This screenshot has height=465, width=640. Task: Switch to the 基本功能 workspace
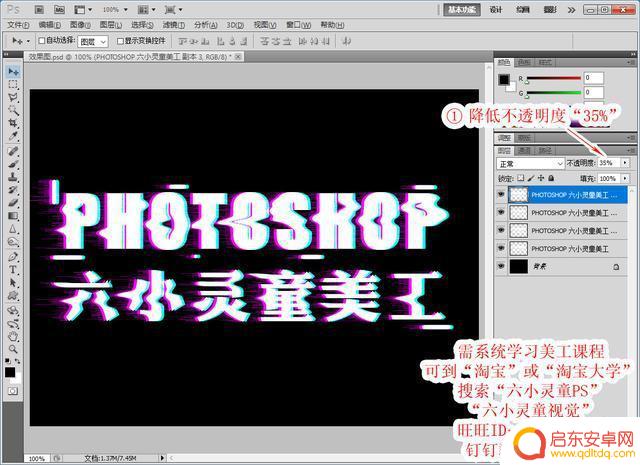tap(462, 9)
